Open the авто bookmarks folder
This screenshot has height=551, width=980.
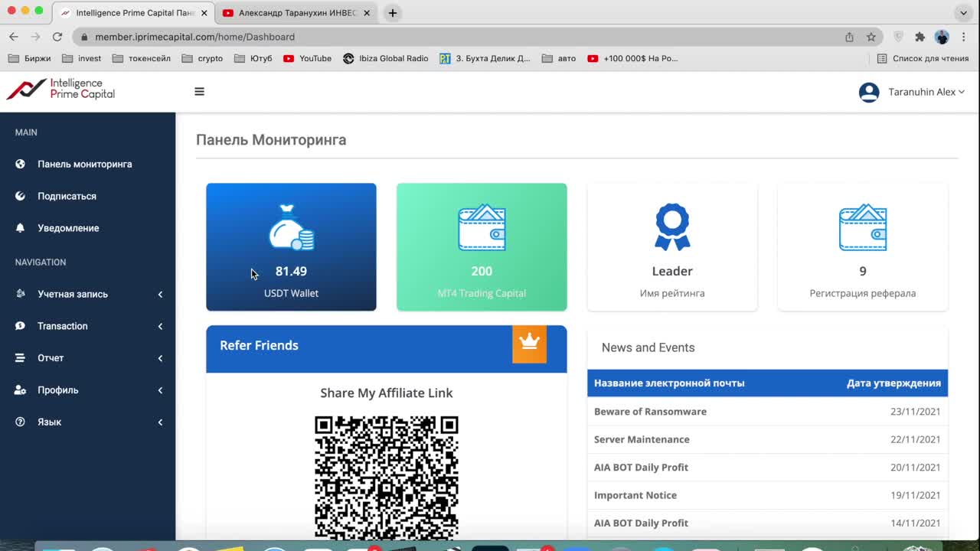(x=559, y=58)
